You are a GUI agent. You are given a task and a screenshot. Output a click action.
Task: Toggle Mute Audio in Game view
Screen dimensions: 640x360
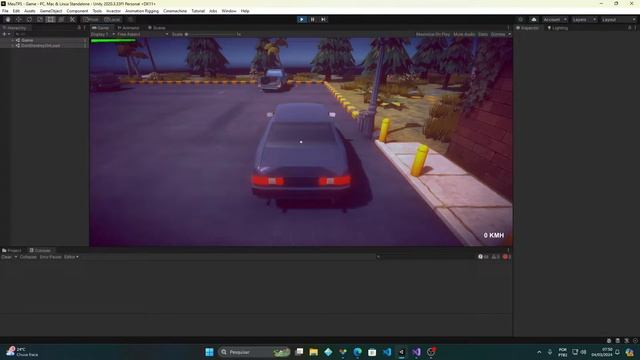(x=464, y=34)
